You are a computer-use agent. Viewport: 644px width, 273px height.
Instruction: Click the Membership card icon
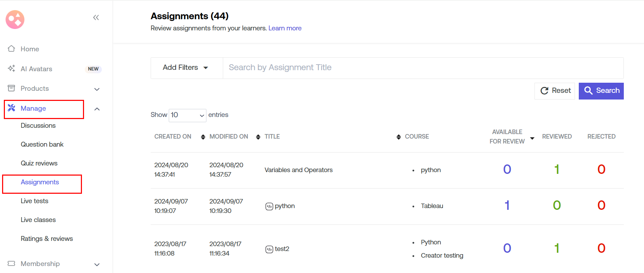tap(12, 263)
